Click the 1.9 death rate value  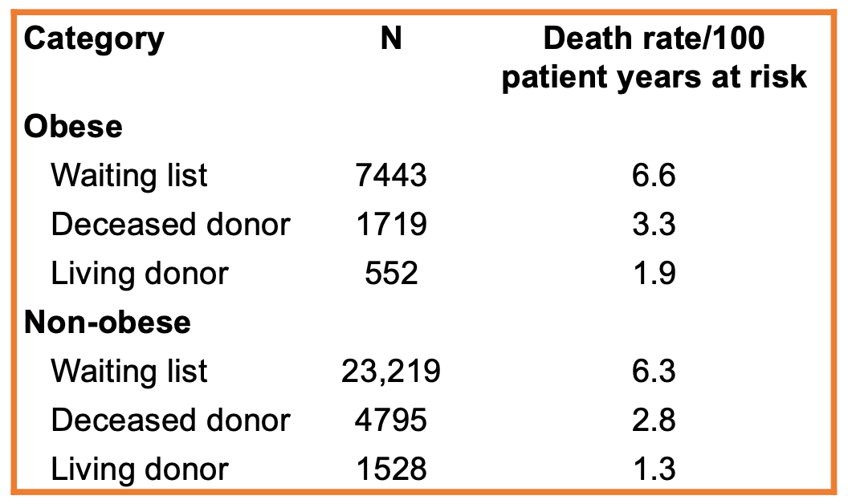pyautogui.click(x=654, y=274)
